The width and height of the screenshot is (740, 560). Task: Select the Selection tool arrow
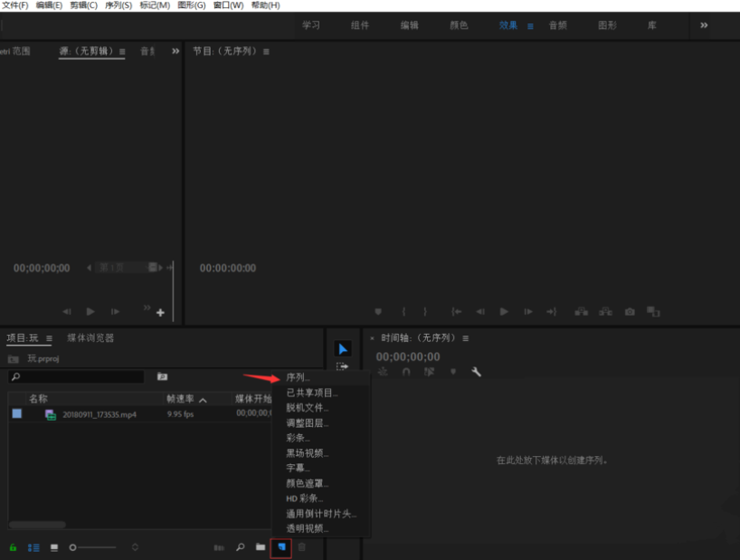[x=342, y=348]
